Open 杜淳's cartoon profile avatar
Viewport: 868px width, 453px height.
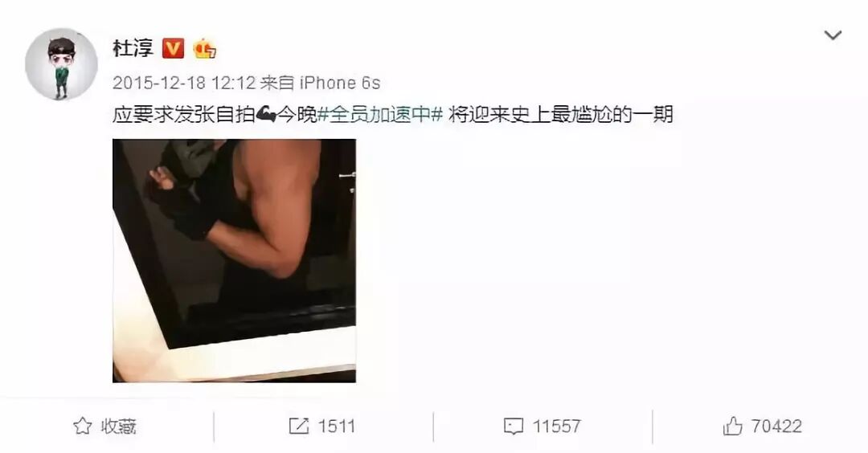tap(61, 64)
